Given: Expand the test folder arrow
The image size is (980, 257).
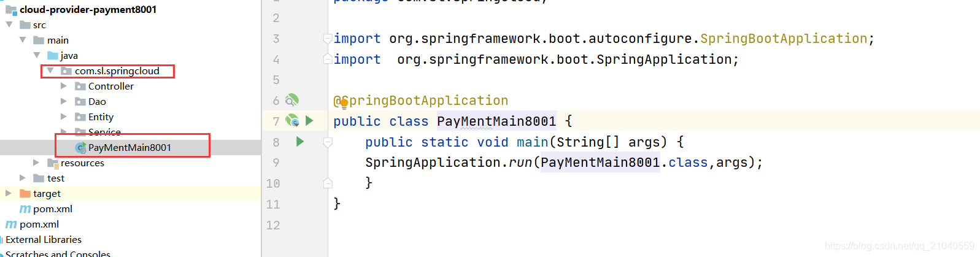Looking at the screenshot, I should tap(23, 178).
